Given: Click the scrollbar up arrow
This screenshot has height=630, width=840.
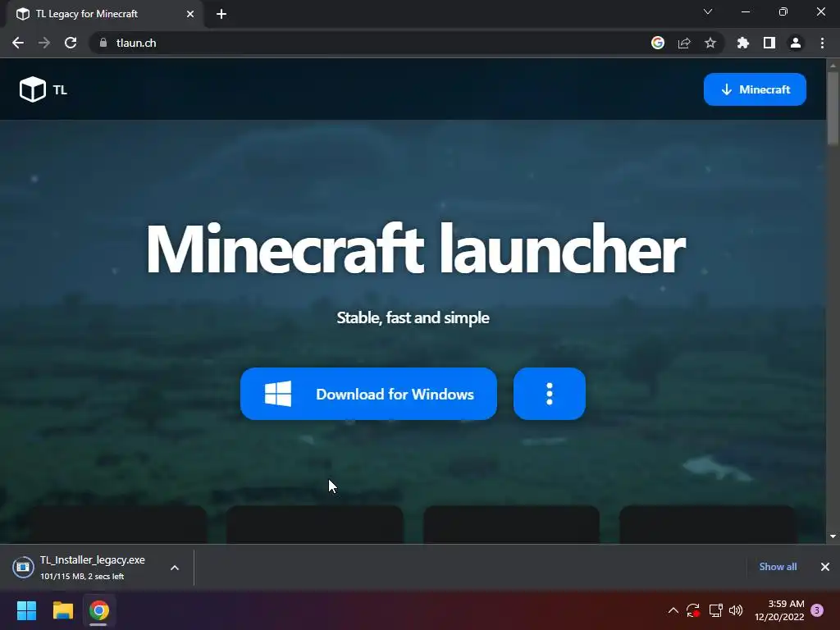Looking at the screenshot, I should click(833, 66).
